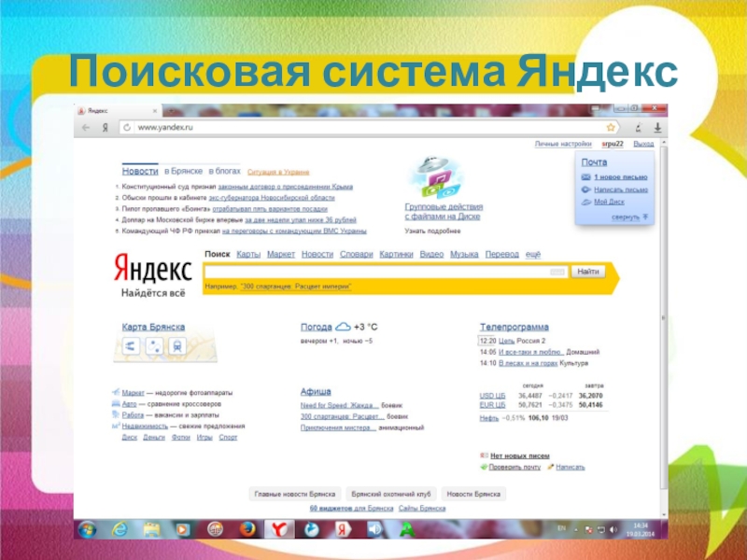The height and width of the screenshot is (560, 747).
Task: Launch Firefox from the taskbar
Action: (x=247, y=529)
